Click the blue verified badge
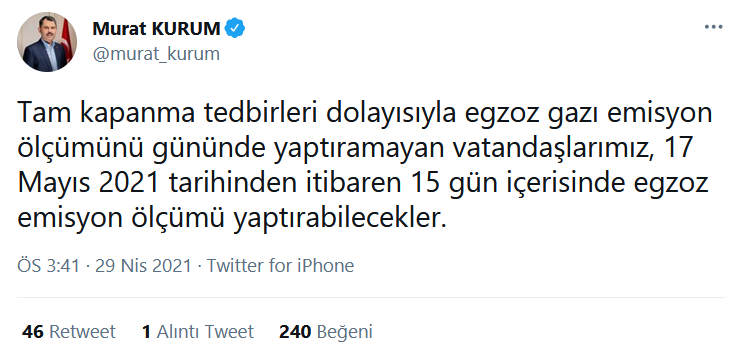 tap(235, 28)
